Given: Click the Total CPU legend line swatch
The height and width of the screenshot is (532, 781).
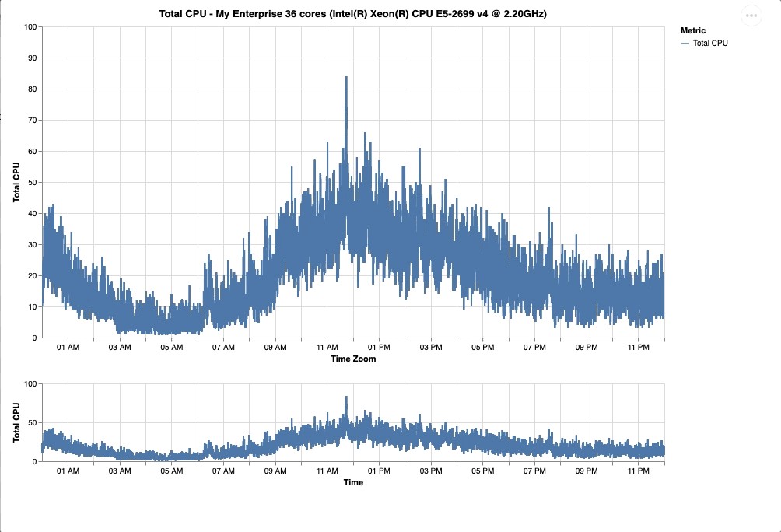Looking at the screenshot, I should [685, 44].
